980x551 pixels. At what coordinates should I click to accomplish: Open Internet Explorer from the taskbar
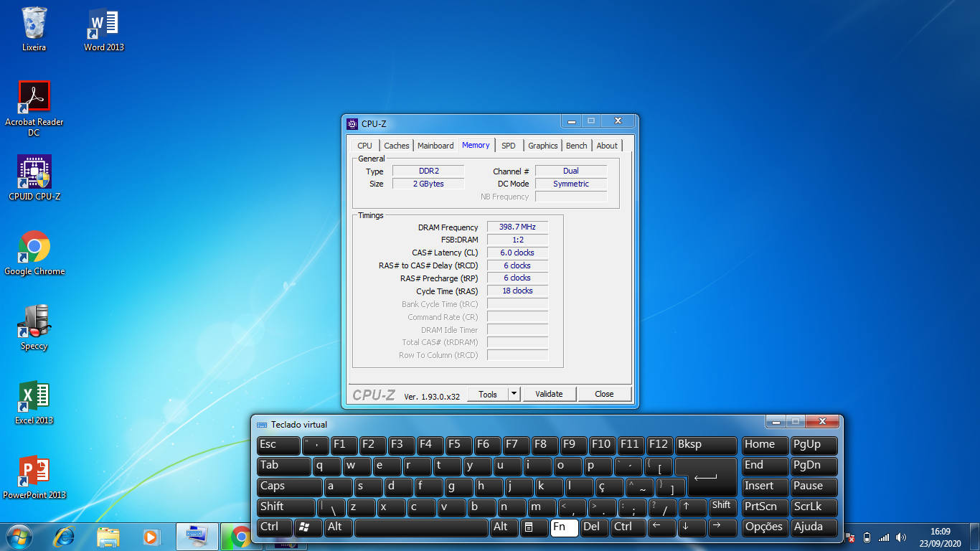[x=65, y=536]
